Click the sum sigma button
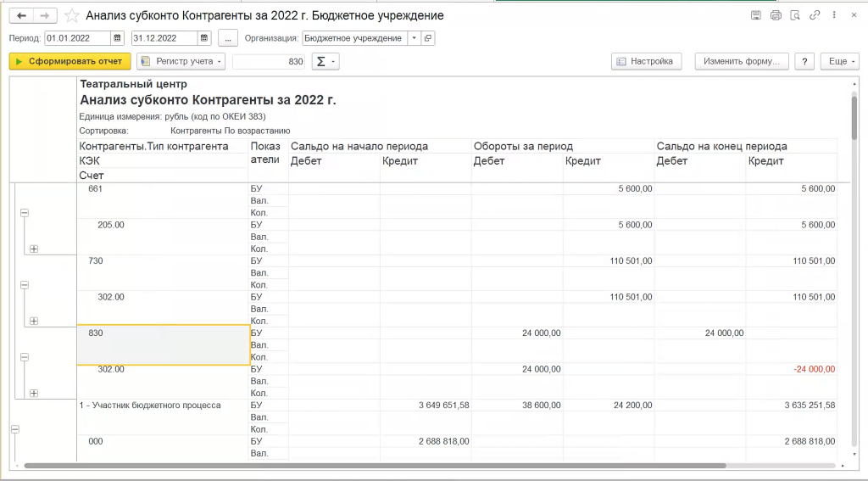Image resolution: width=868 pixels, height=481 pixels. tap(325, 61)
